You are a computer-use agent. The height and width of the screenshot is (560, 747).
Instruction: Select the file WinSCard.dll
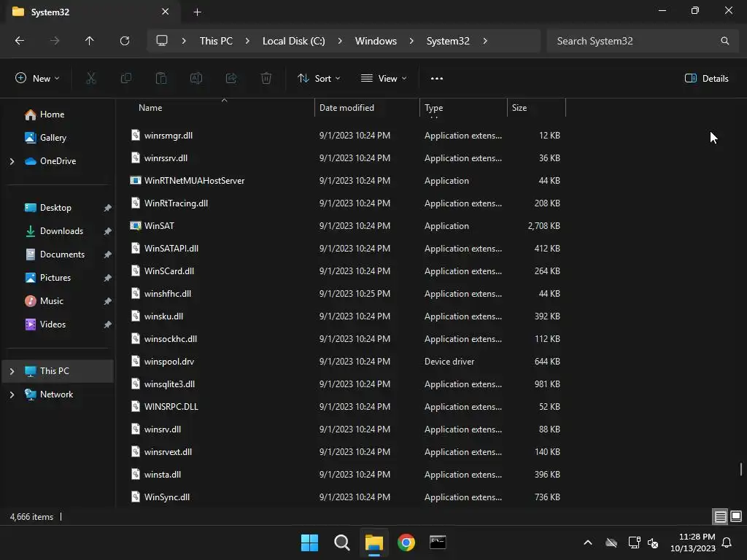(169, 271)
